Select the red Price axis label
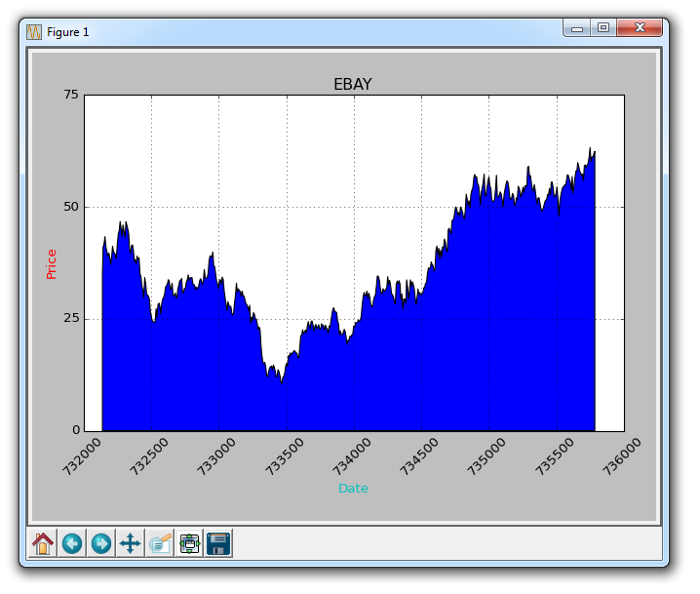The image size is (700, 594). point(52,263)
